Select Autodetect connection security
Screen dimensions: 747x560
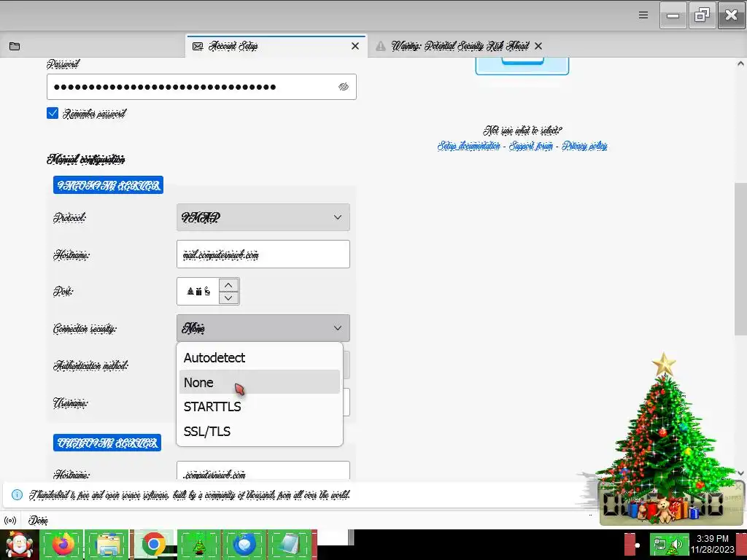[x=259, y=357]
